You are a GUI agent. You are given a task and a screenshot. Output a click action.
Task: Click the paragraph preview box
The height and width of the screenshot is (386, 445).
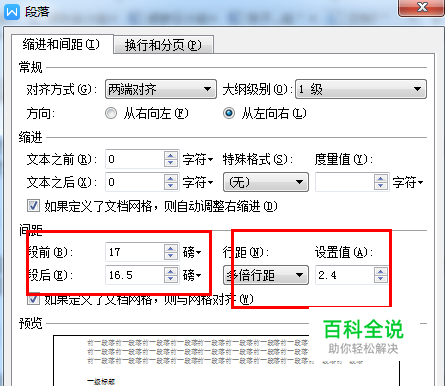pyautogui.click(x=226, y=361)
